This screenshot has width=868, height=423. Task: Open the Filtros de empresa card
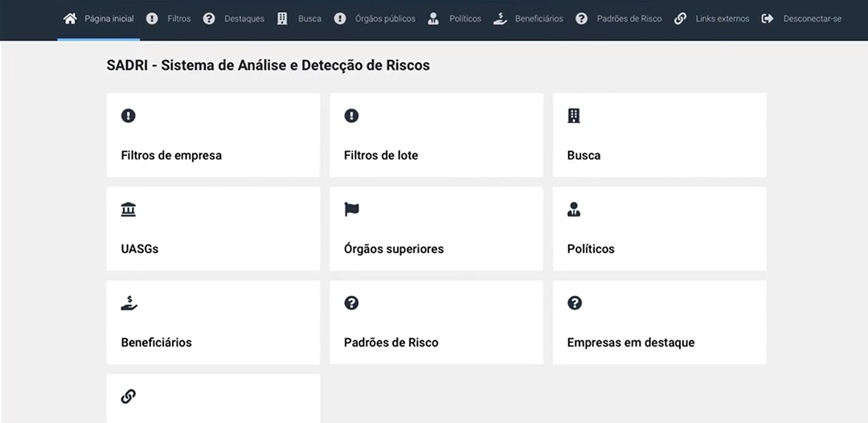[213, 135]
